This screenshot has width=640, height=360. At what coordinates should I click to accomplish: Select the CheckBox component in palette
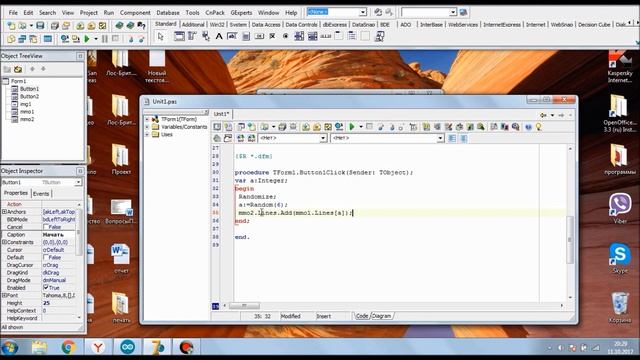click(x=272, y=36)
